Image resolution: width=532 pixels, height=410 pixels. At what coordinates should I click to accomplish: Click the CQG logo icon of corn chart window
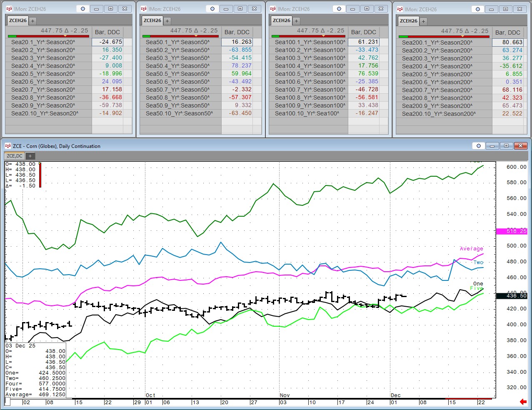(x=7, y=146)
